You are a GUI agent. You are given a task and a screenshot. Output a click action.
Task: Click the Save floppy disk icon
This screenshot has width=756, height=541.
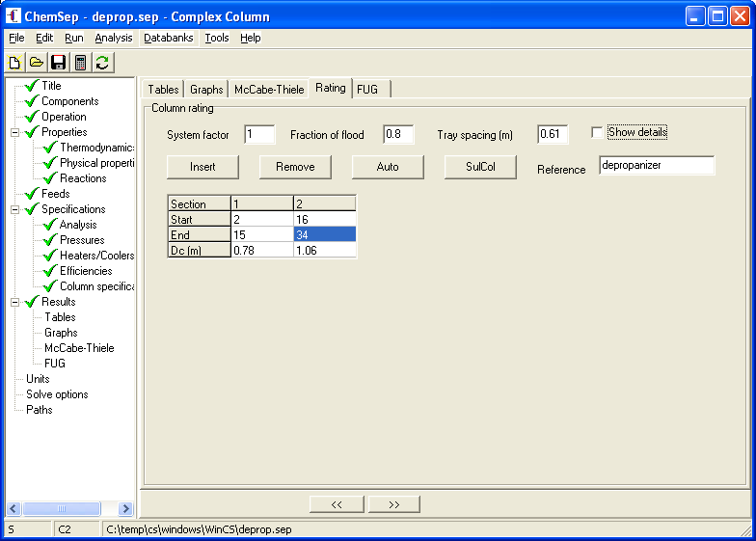58,63
